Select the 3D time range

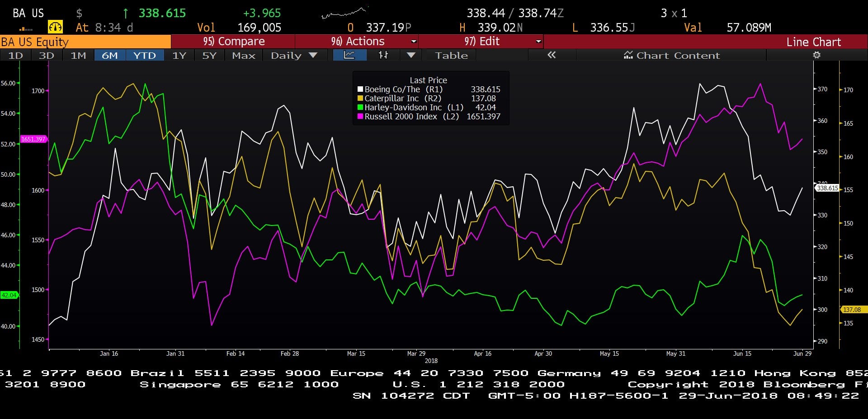tap(47, 55)
